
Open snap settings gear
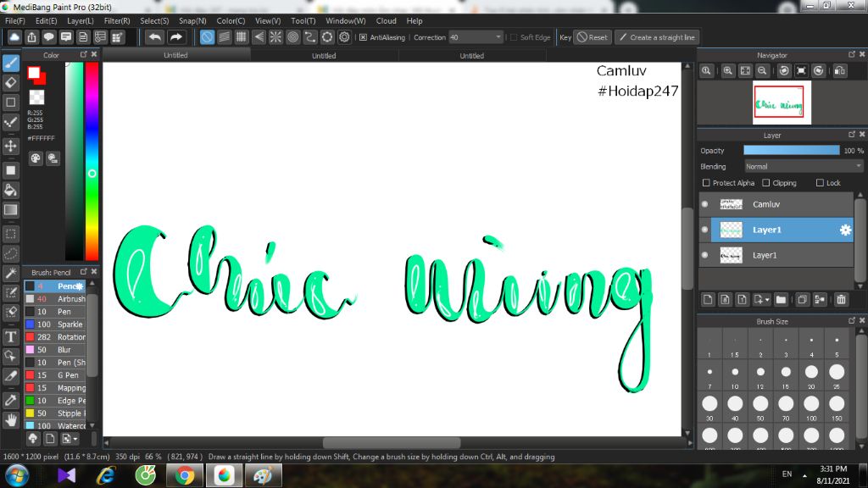pyautogui.click(x=344, y=37)
